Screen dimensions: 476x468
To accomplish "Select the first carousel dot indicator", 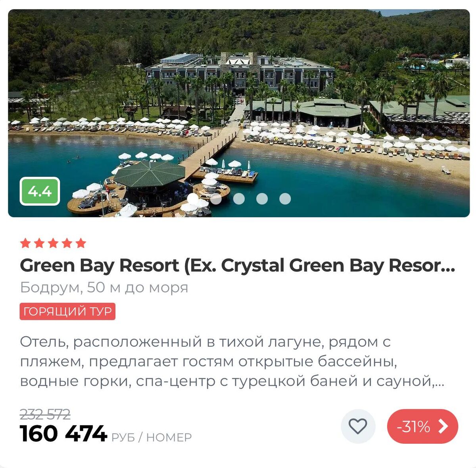I will [x=193, y=198].
